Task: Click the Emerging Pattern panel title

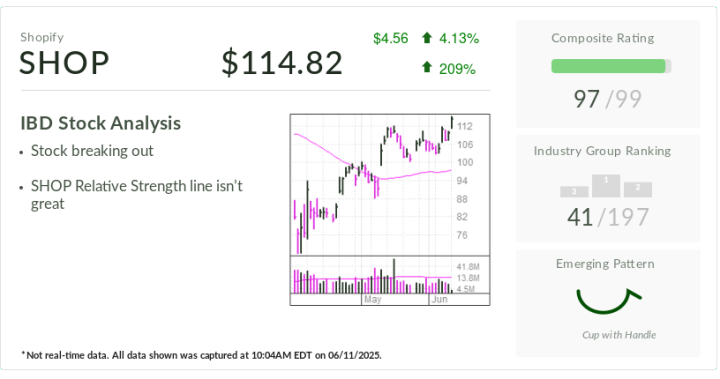Action: tap(605, 264)
